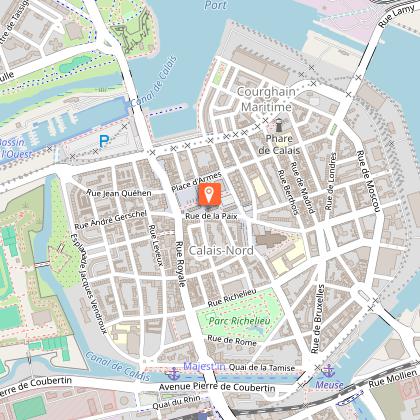Click the Rue de Bruxelles label
Image resolution: width=420 pixels, height=420 pixels.
pyautogui.click(x=317, y=319)
